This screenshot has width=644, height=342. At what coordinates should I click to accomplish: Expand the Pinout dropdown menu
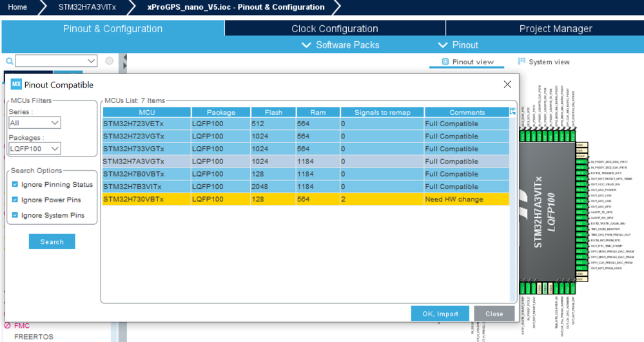(x=458, y=45)
